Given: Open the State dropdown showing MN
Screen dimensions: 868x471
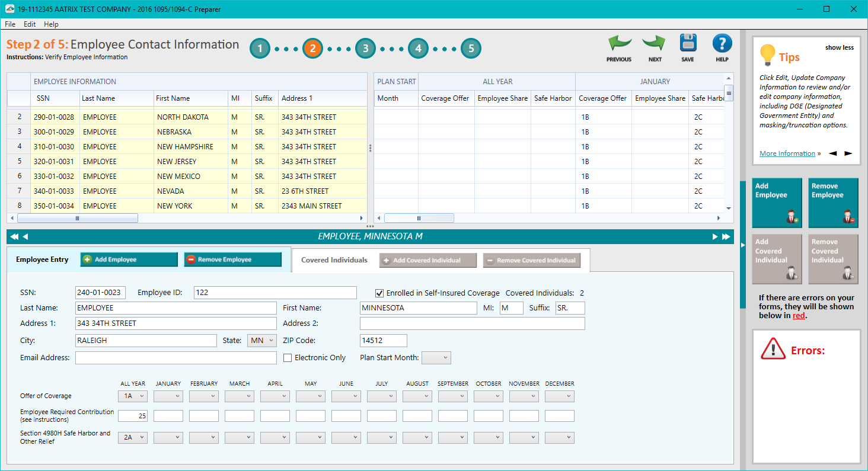Looking at the screenshot, I should pyautogui.click(x=261, y=340).
